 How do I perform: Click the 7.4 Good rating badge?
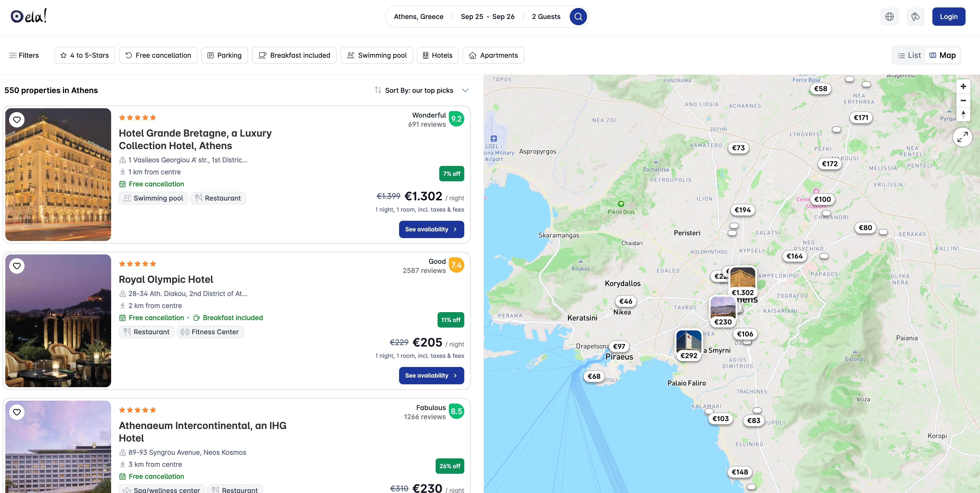point(456,265)
